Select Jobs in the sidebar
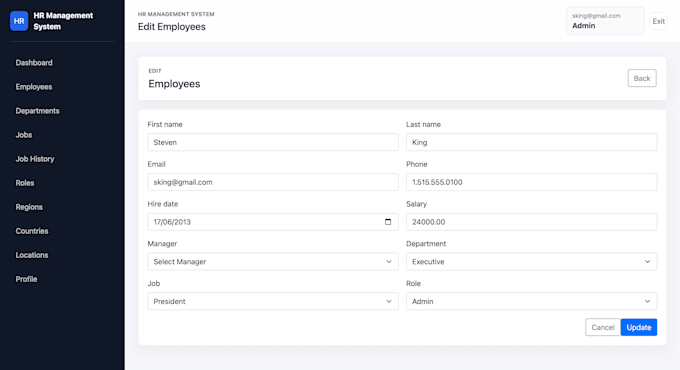Viewport: 680px width, 370px height. (x=24, y=135)
